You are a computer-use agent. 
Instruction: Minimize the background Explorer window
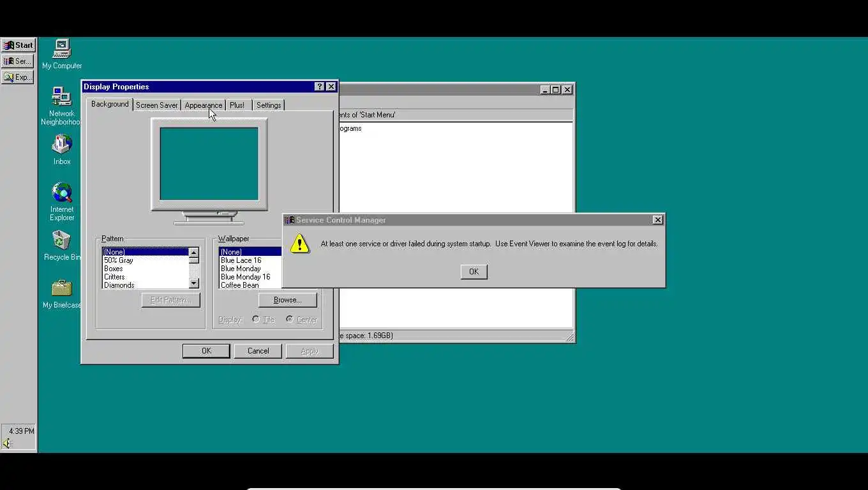(x=545, y=90)
